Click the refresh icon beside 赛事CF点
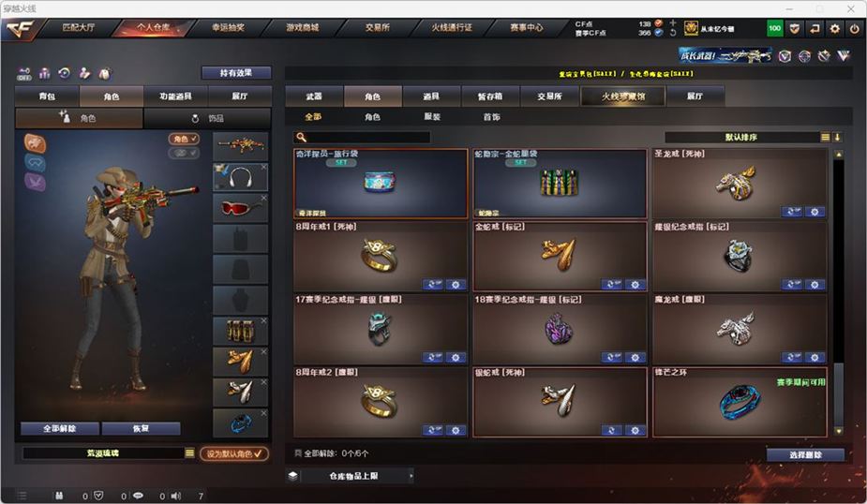 (x=673, y=33)
